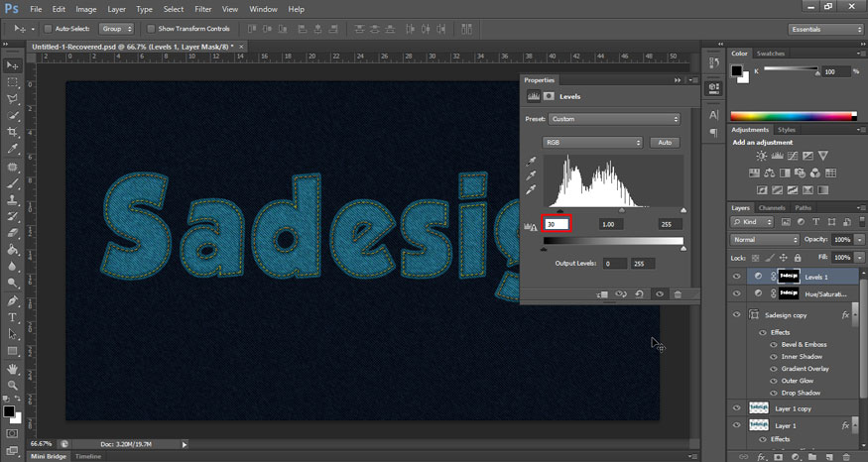Enable Show Transform Controls checkbox
The width and height of the screenshot is (868, 462).
pos(151,29)
